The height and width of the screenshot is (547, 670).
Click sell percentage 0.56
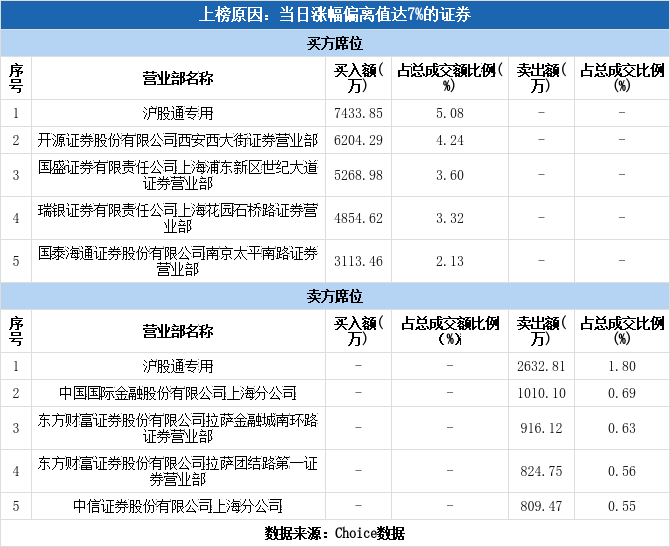click(622, 471)
